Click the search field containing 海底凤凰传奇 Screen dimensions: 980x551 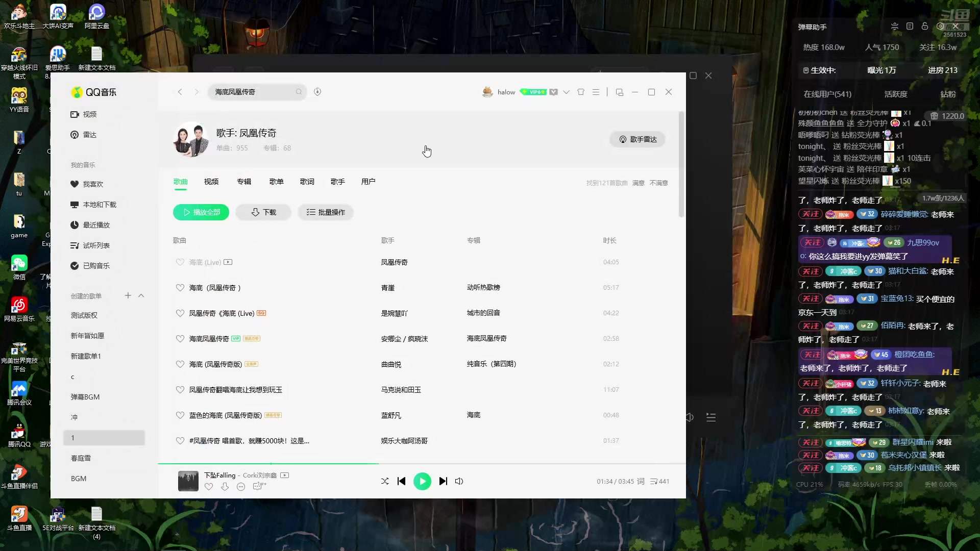(257, 92)
